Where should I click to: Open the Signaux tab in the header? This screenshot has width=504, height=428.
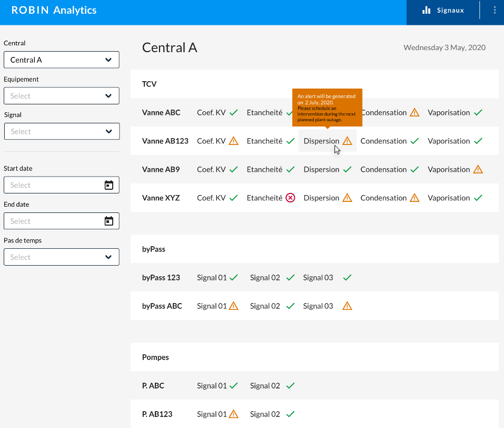(443, 11)
